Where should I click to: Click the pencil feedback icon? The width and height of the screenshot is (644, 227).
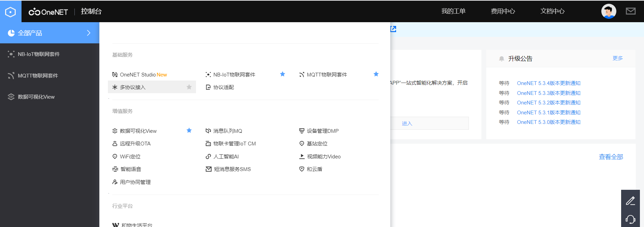pos(630,200)
